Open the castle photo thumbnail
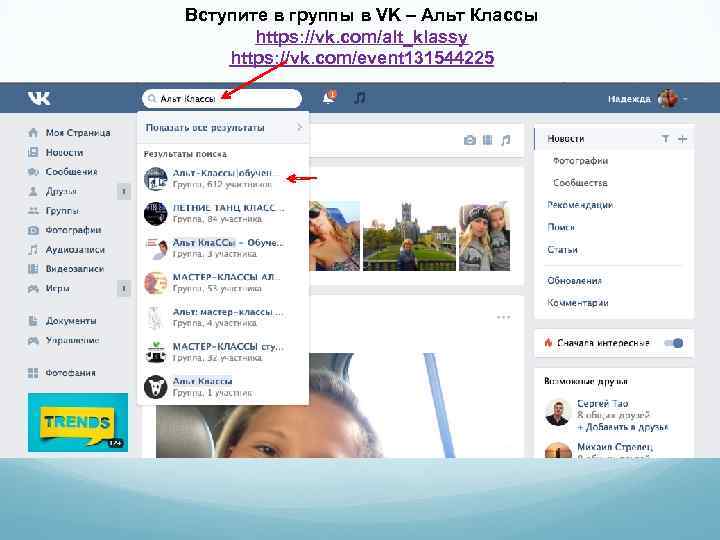The image size is (720, 540). (x=409, y=236)
